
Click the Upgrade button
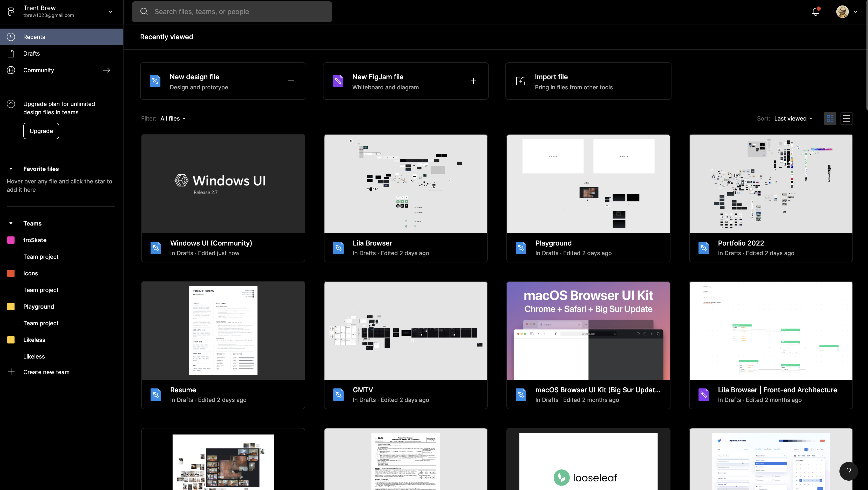coord(41,131)
